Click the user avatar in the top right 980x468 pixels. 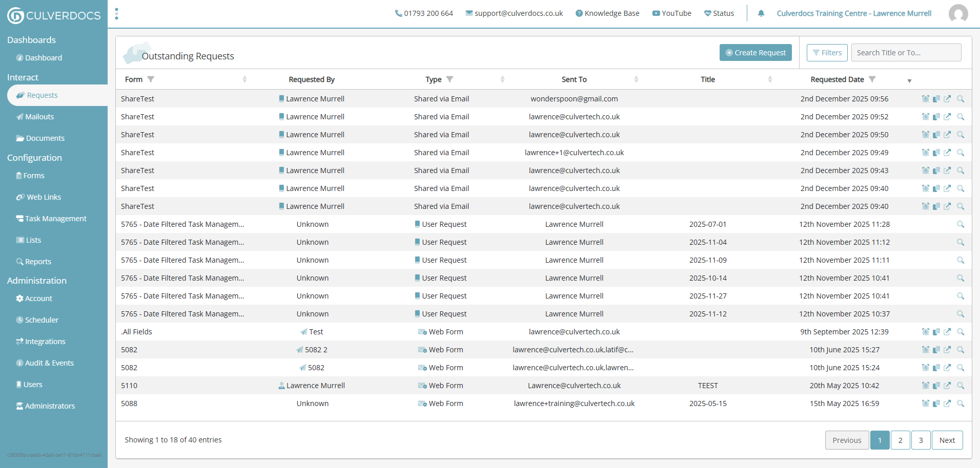point(958,13)
